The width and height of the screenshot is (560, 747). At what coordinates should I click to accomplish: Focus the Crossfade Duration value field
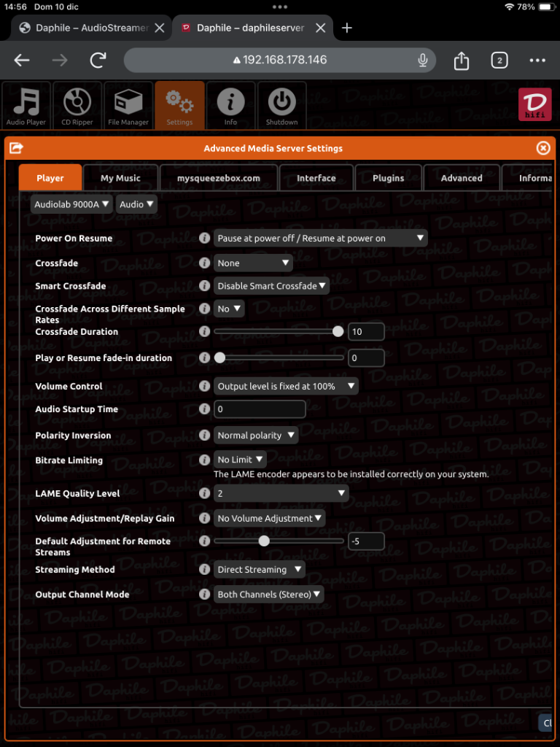coord(366,332)
